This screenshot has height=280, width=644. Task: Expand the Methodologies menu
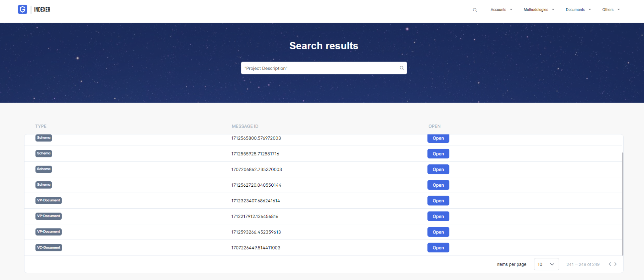click(x=539, y=10)
